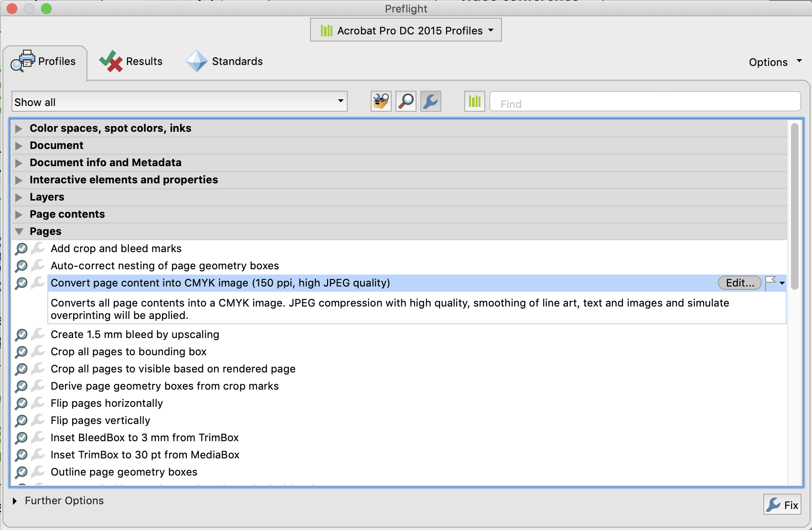Image resolution: width=812 pixels, height=530 pixels.
Task: Collapse the Pages category
Action: [x=19, y=231]
